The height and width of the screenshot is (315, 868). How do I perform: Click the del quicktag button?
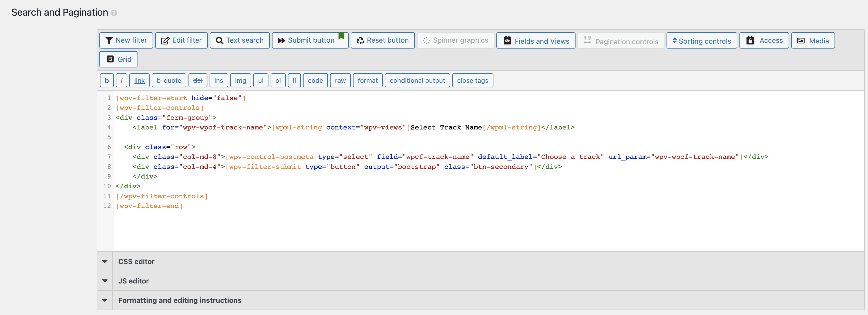tap(198, 80)
